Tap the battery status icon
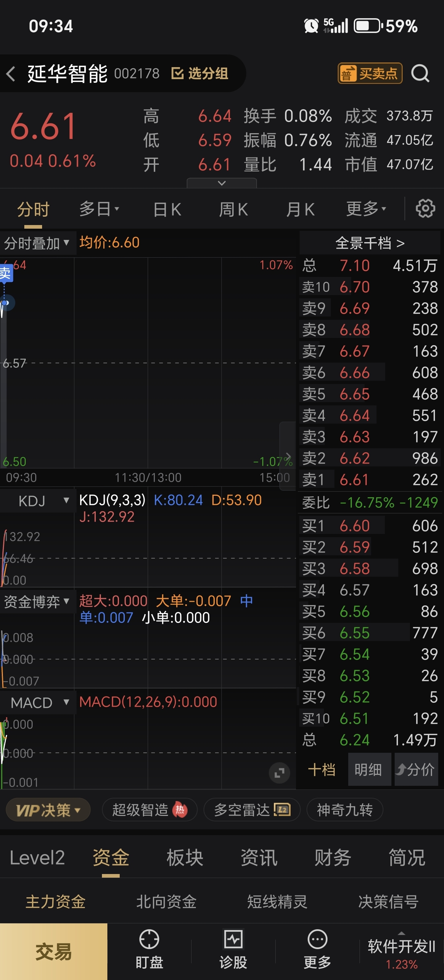The height and width of the screenshot is (980, 444). 368,26
